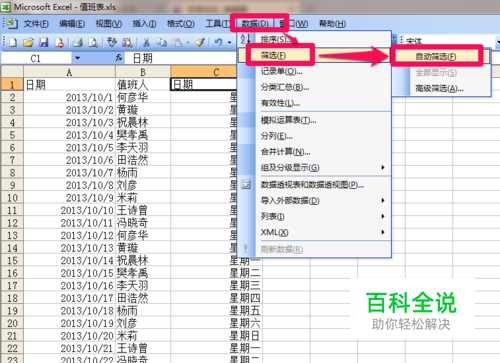Click cell B1 containing 值班人
Image resolution: width=500 pixels, height=363 pixels.
[x=143, y=85]
